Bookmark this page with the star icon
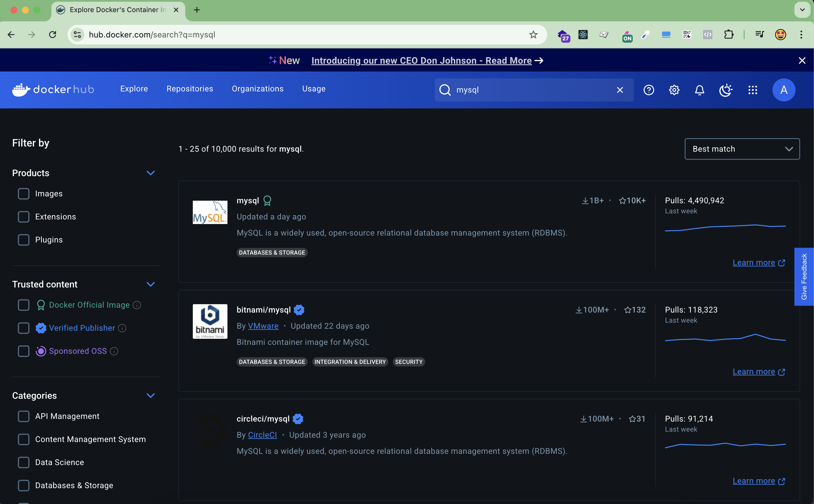Image resolution: width=814 pixels, height=504 pixels. (533, 35)
